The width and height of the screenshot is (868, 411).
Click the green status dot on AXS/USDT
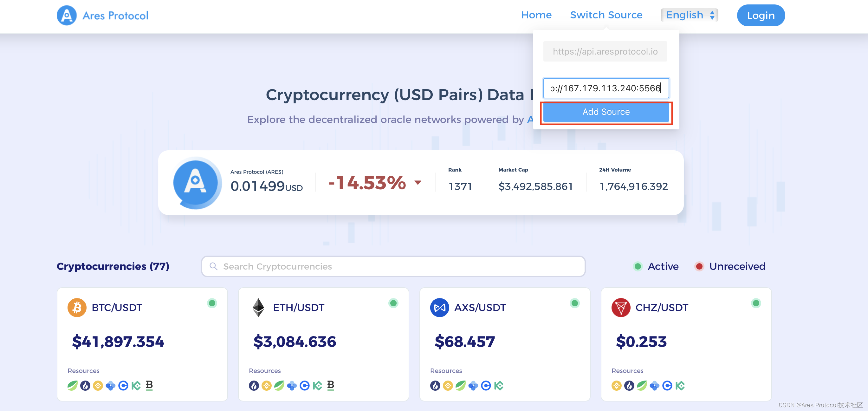[574, 303]
